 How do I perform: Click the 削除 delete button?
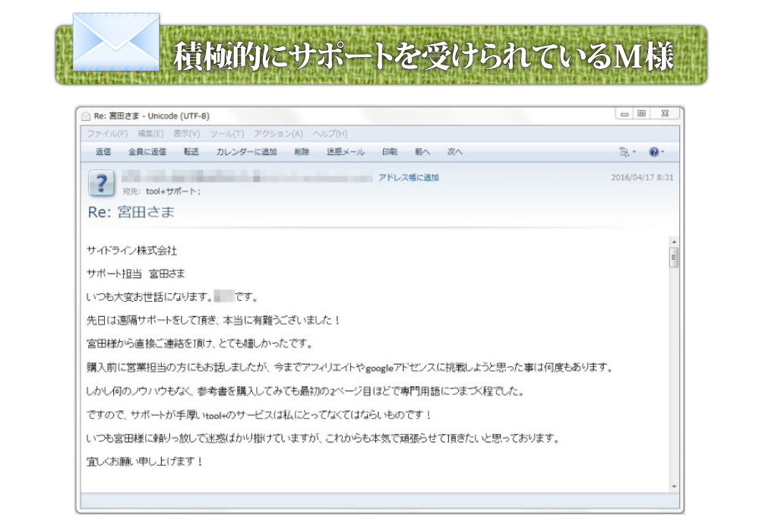(x=302, y=152)
